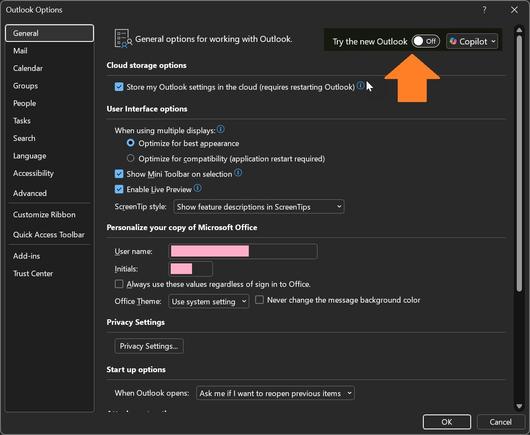Open Outlook Options help question mark

click(x=484, y=10)
